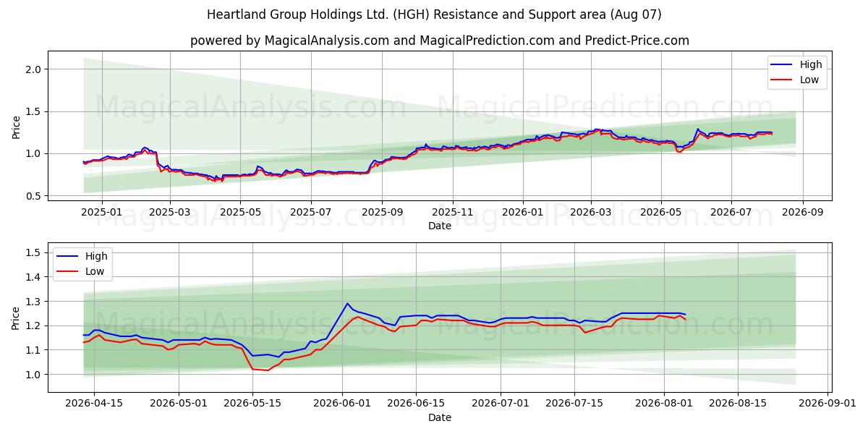Screen dimensions: 868x434
Task: Click the 2025-09 tick label on top chart
Action: coord(383,212)
